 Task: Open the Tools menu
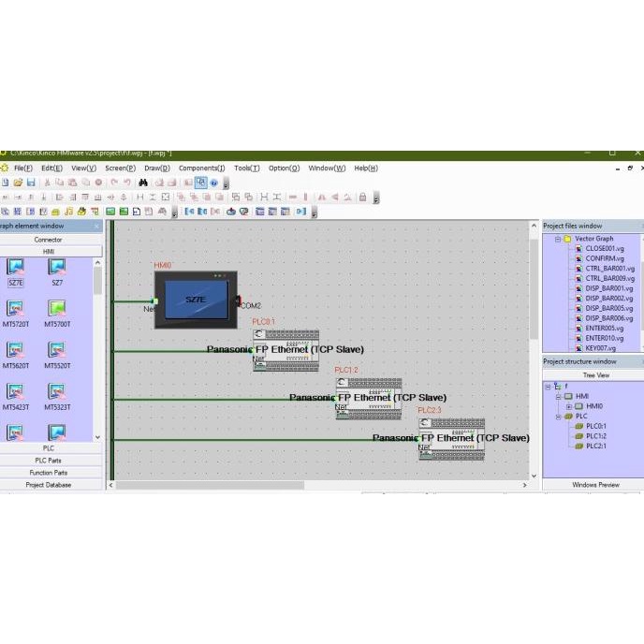247,168
